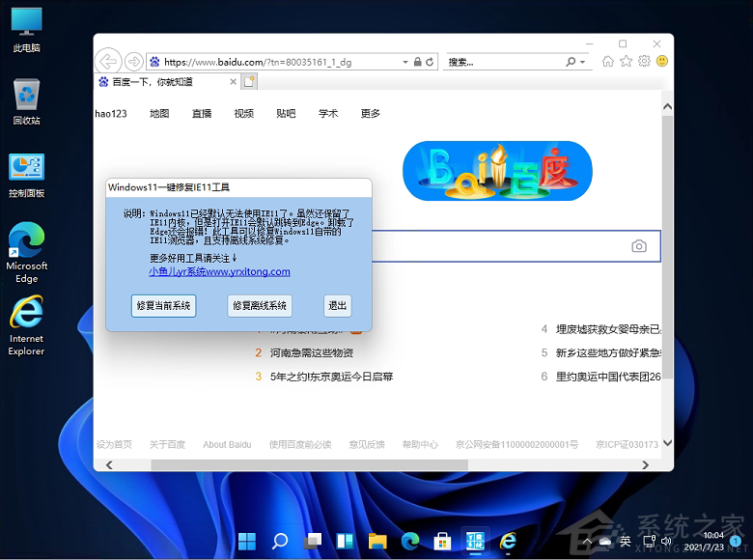
Task: Click the 修复当前系统 button
Action: click(x=163, y=305)
